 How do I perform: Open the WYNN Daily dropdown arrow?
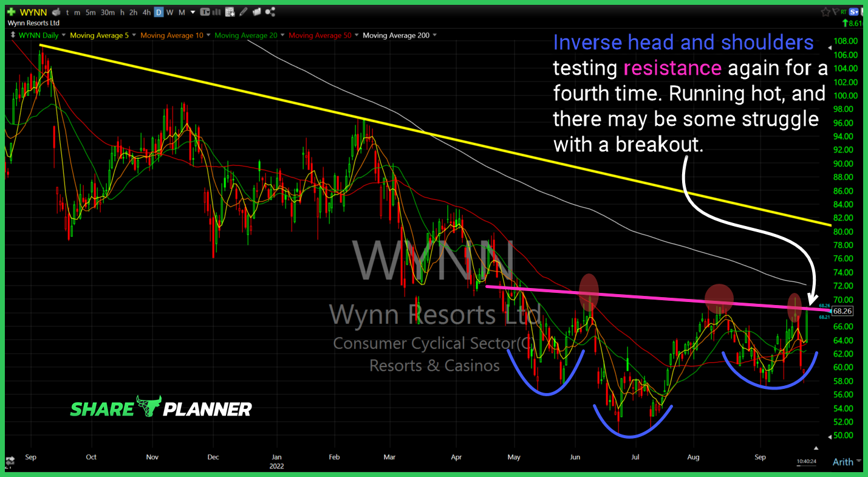pyautogui.click(x=63, y=35)
